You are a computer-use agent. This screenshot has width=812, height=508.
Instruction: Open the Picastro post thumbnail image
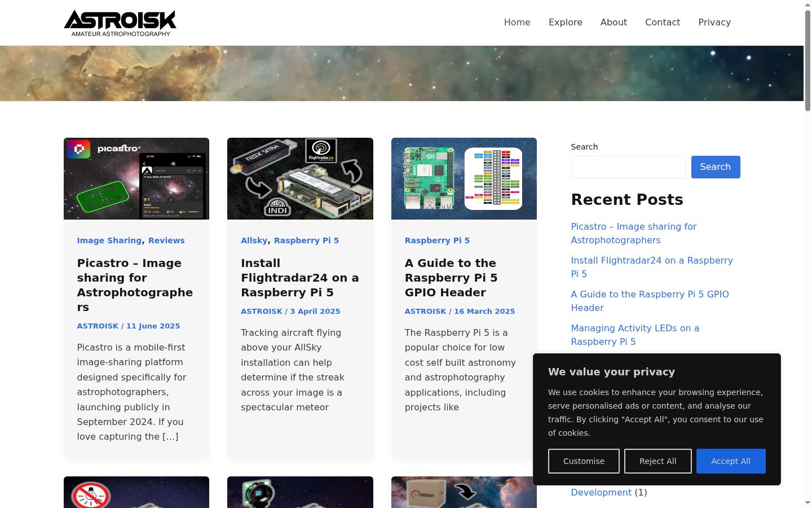[136, 178]
